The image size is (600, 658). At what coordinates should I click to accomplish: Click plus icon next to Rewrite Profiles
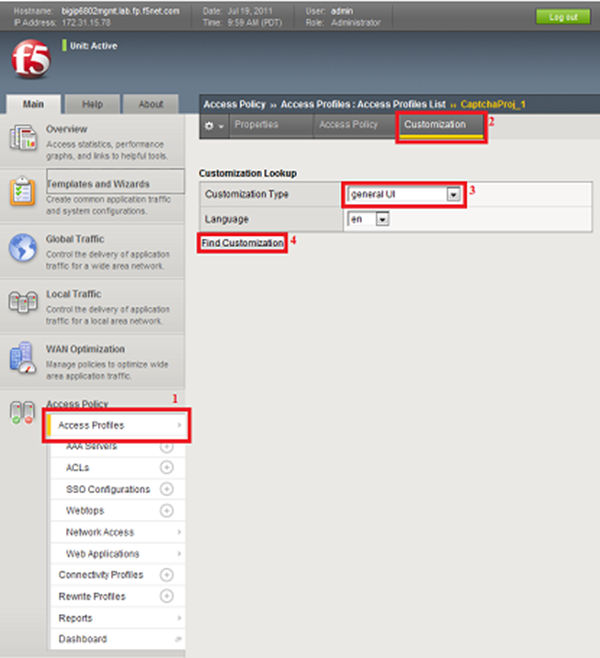pos(167,596)
